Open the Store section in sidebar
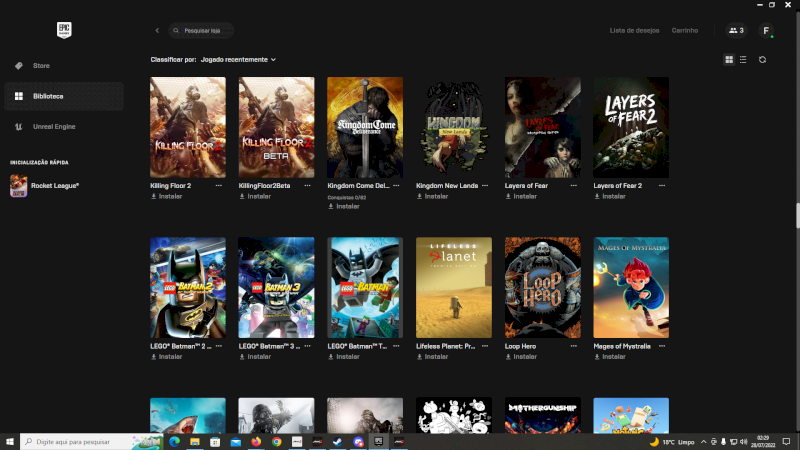The height and width of the screenshot is (450, 800). point(40,66)
